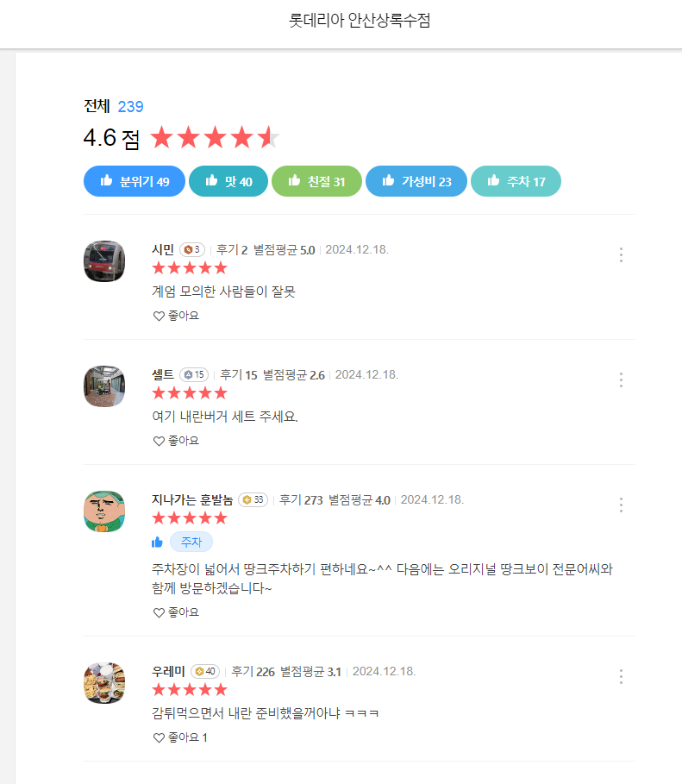Click the 주차 17 keyword chip

point(516,181)
